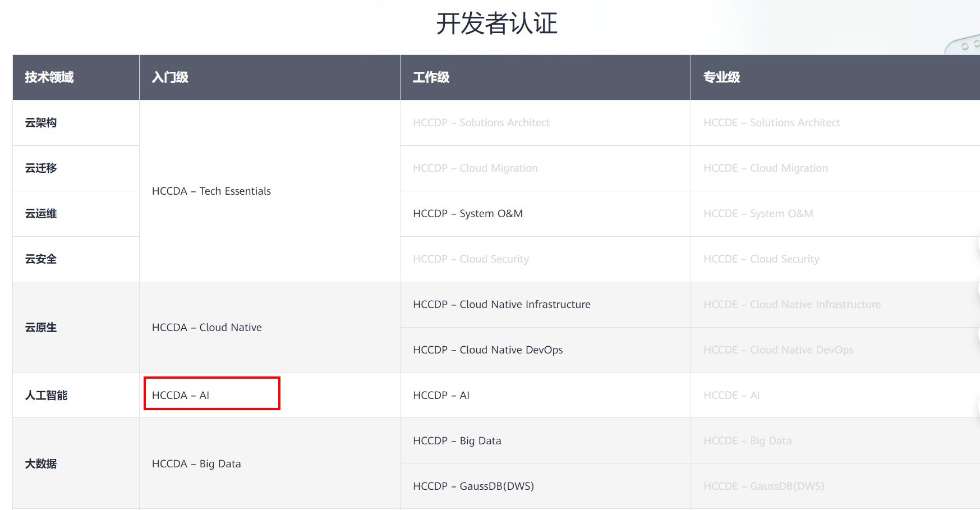Select the 云原生 row label

click(41, 328)
